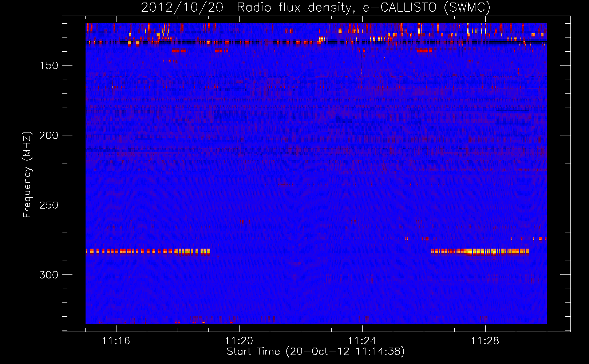This screenshot has height=364, width=589.
Task: Click the 11:24 time tick label
Action: (362, 341)
